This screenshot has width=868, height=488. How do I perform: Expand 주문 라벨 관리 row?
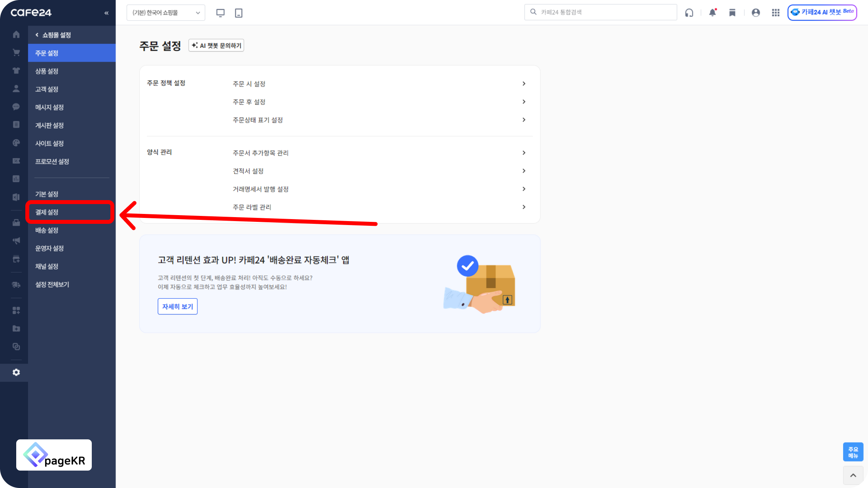click(379, 207)
